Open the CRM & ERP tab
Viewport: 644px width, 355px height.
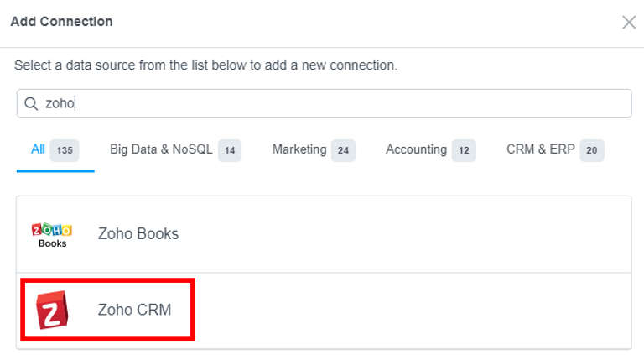[x=555, y=150]
